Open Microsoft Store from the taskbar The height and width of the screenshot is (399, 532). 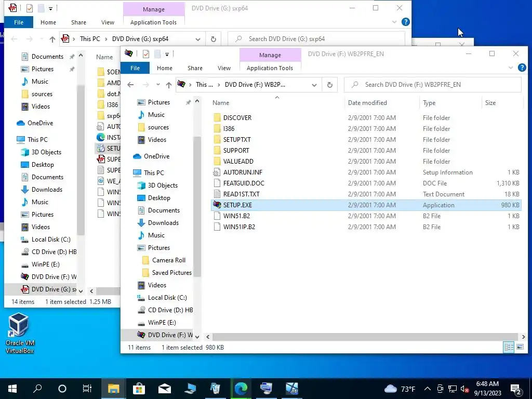click(x=139, y=389)
